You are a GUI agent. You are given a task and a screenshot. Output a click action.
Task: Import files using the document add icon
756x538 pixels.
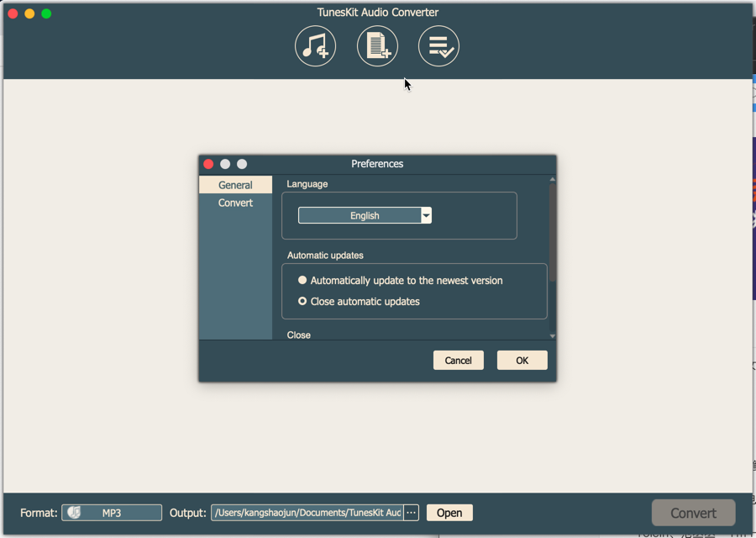coord(377,46)
